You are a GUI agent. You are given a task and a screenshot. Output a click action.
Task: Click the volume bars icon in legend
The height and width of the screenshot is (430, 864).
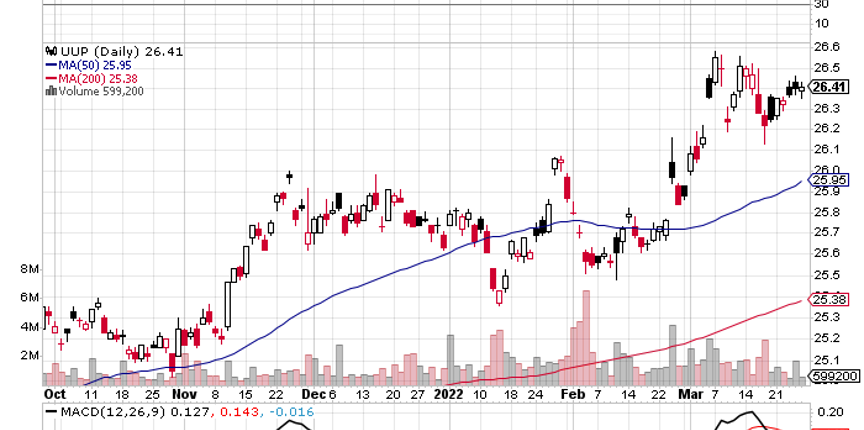pos(51,90)
